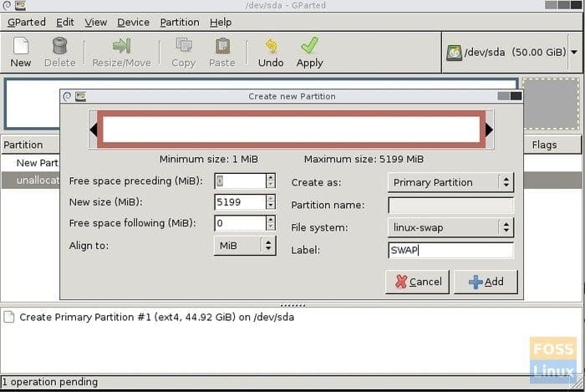Click the Partition column header
Screen dimensions: 585x392
[x=31, y=145]
